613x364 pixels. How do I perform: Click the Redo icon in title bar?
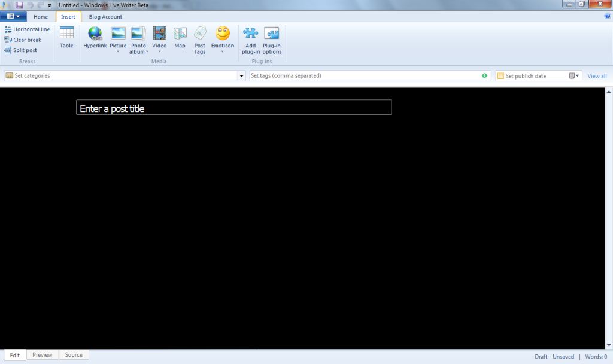(40, 5)
